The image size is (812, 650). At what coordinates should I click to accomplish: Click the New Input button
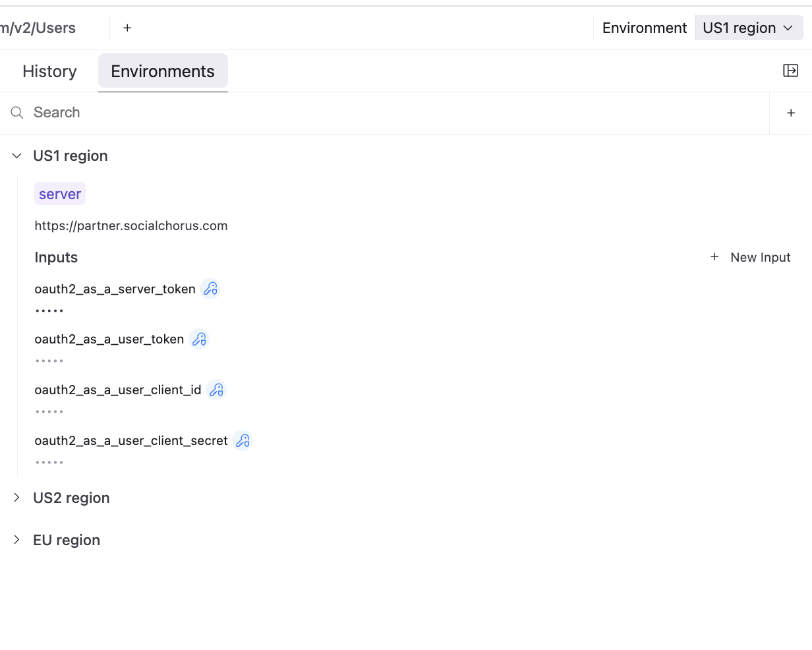coord(750,257)
